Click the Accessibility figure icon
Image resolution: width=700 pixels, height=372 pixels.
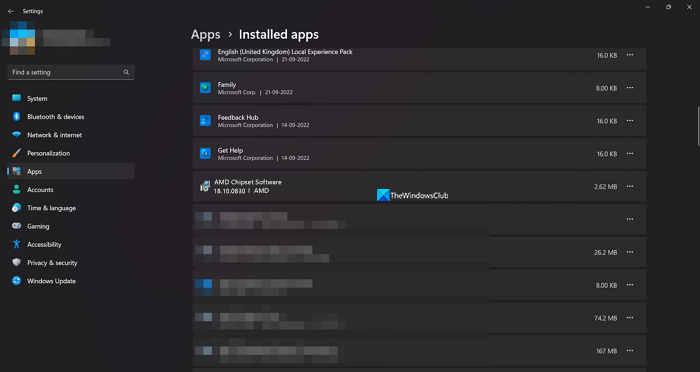point(17,244)
